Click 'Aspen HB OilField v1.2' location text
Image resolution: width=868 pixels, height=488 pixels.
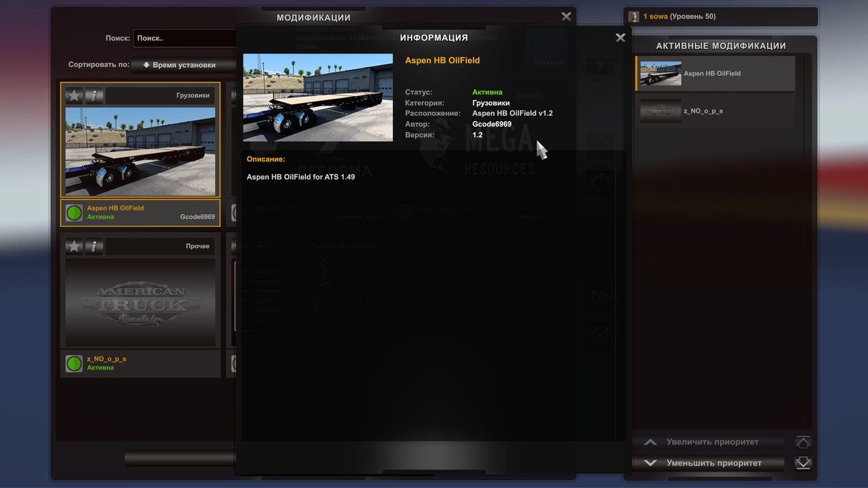(513, 113)
